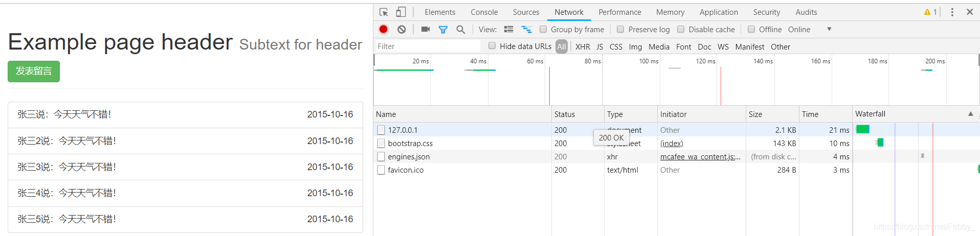Image resolution: width=980 pixels, height=236 pixels.
Task: Click the green waterfall bar for 127.0.0.1
Action: 862,129
